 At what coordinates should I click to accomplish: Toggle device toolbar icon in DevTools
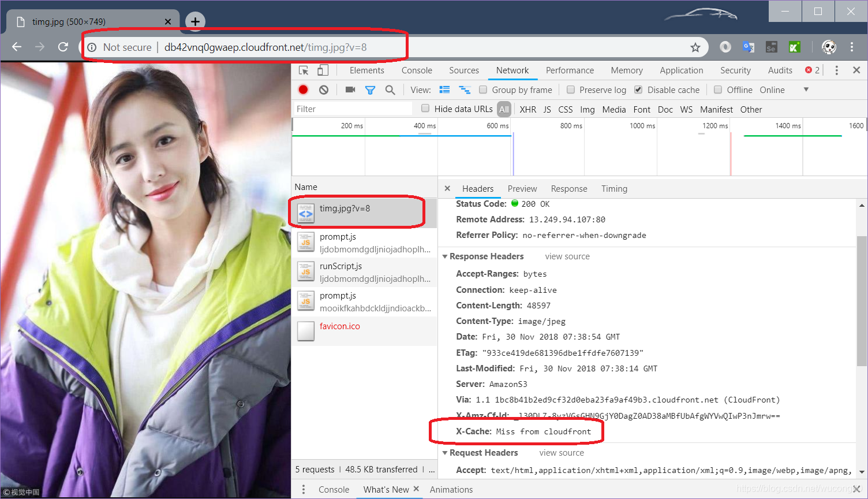click(x=323, y=70)
